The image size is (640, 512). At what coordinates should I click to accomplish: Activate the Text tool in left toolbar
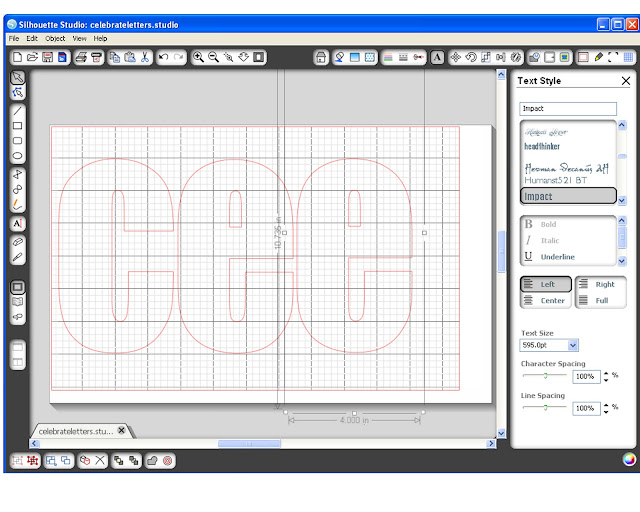click(18, 223)
